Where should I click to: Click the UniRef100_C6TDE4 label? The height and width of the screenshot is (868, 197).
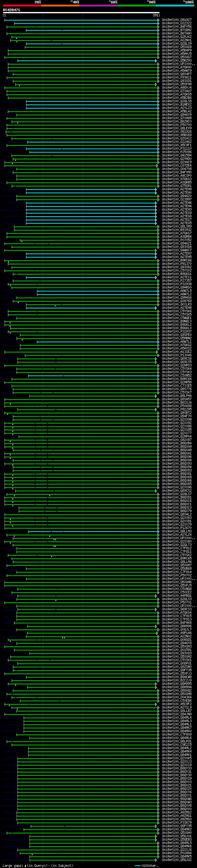click(177, 165)
